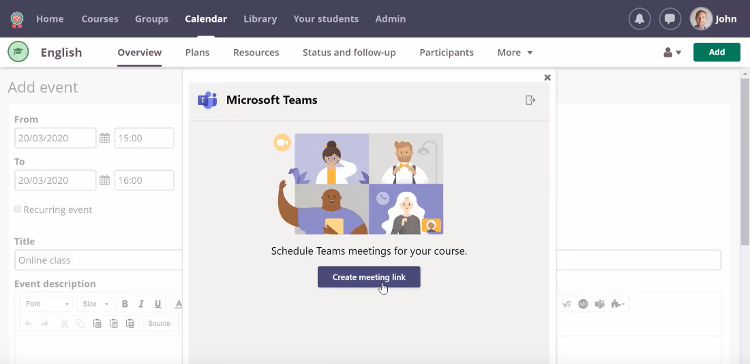Click the undo arrow in the editor toolbar
The image size is (750, 364).
pyautogui.click(x=29, y=324)
